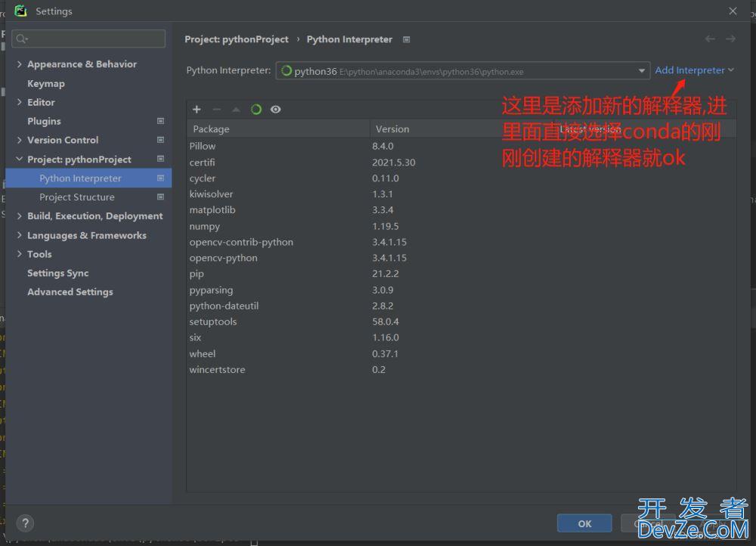Select the Pillow package row
This screenshot has height=546, width=756.
[x=461, y=146]
